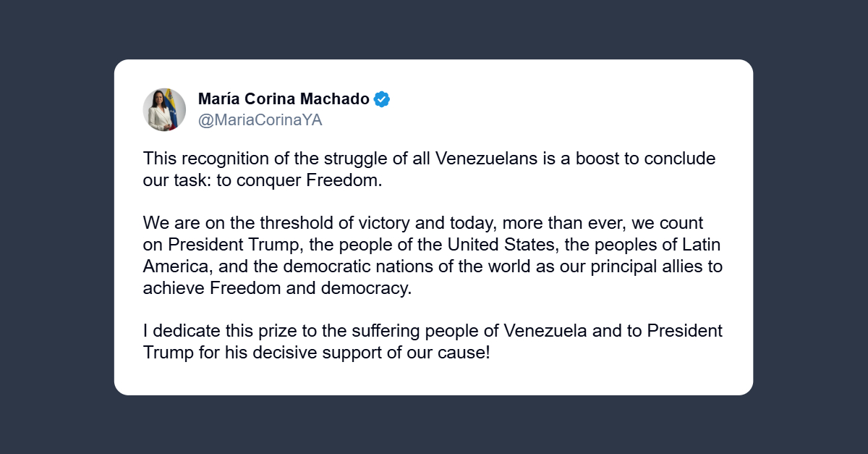Viewport: 868px width, 454px height.
Task: Click the María Corina Machado display name
Action: point(284,99)
